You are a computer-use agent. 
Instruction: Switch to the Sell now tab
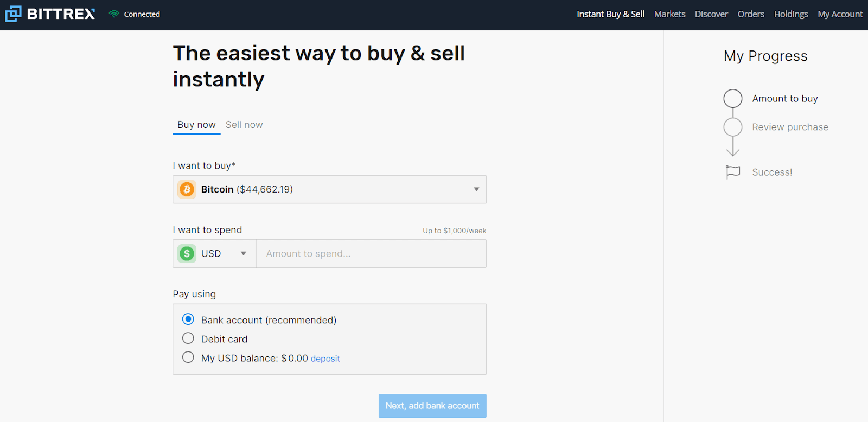pos(244,125)
